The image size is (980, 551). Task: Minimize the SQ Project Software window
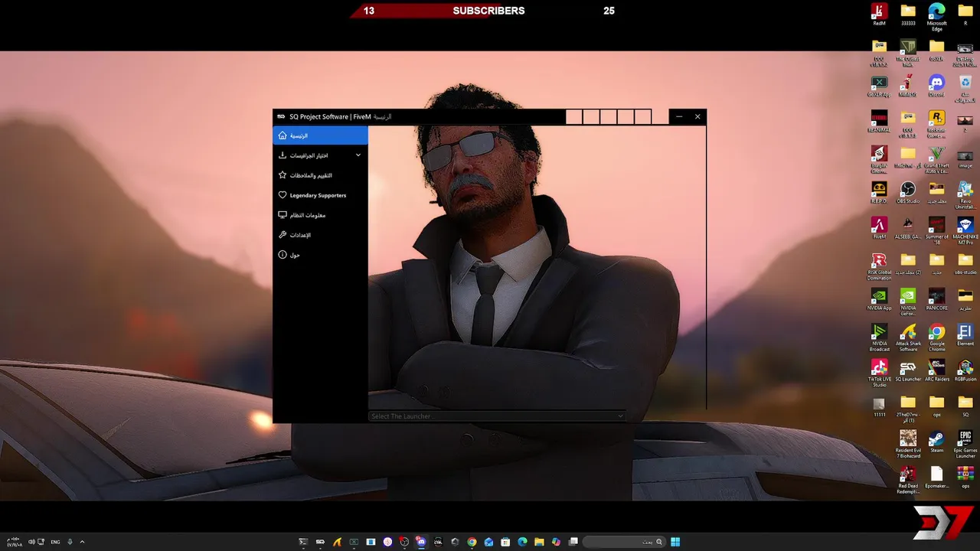(678, 116)
